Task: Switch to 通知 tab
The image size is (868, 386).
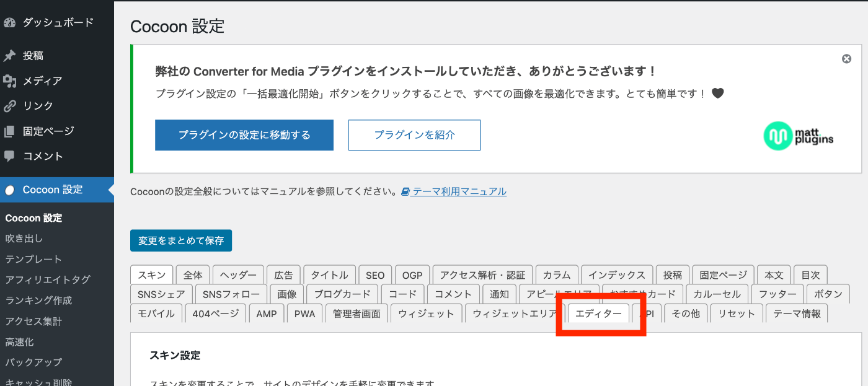Action: coord(499,294)
